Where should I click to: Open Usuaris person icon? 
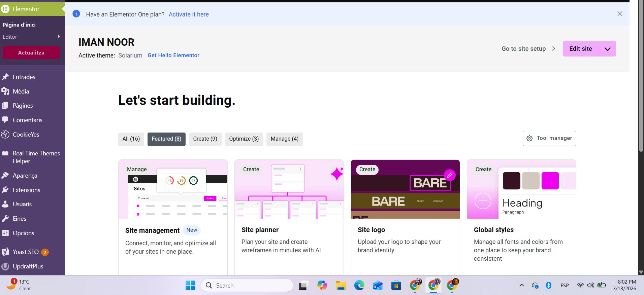pyautogui.click(x=5, y=204)
